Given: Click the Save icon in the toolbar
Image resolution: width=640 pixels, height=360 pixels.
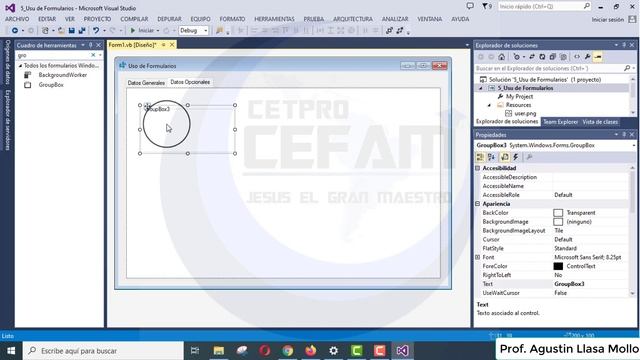Looking at the screenshot, I should pyautogui.click(x=72, y=31).
